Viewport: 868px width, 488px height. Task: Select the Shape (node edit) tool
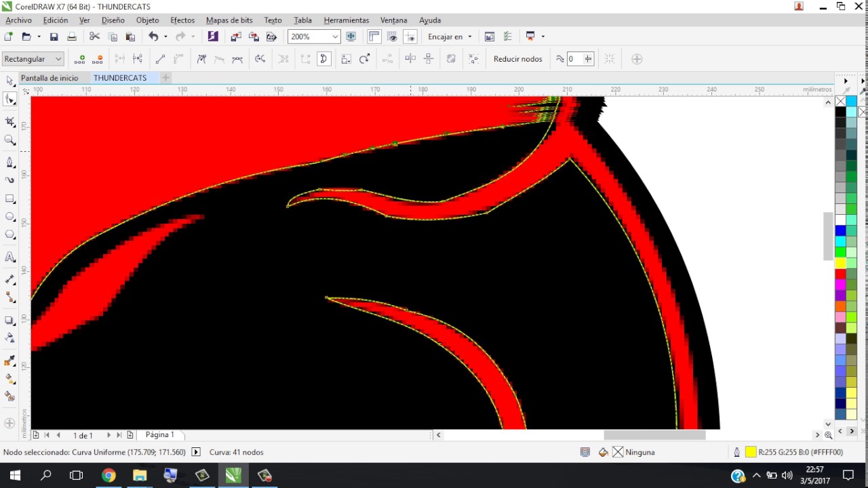tap(9, 100)
